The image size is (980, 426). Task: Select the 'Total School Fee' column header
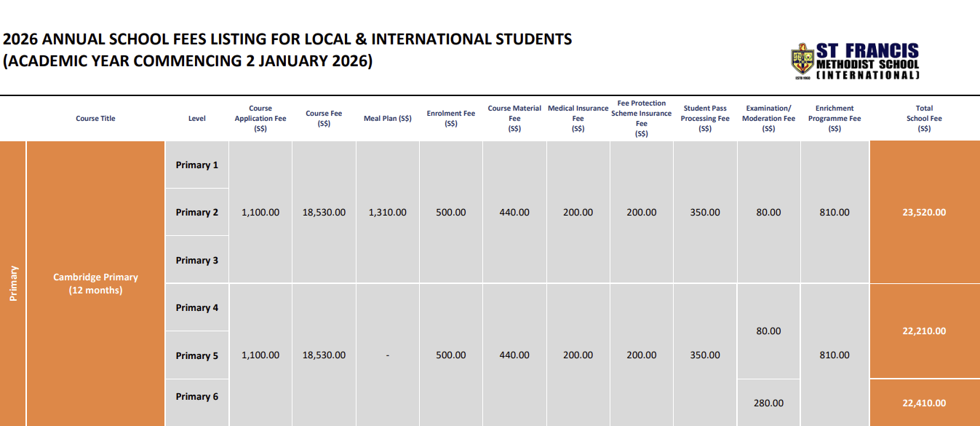point(924,119)
